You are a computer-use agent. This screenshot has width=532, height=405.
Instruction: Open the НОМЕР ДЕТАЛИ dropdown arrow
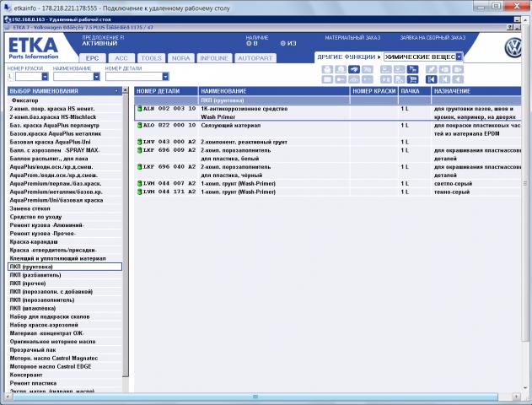165,77
